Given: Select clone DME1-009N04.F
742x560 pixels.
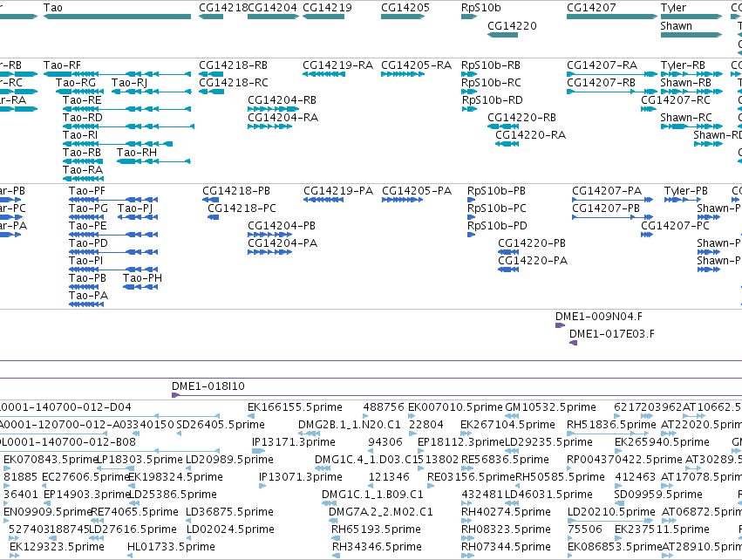Looking at the screenshot, I should point(561,325).
